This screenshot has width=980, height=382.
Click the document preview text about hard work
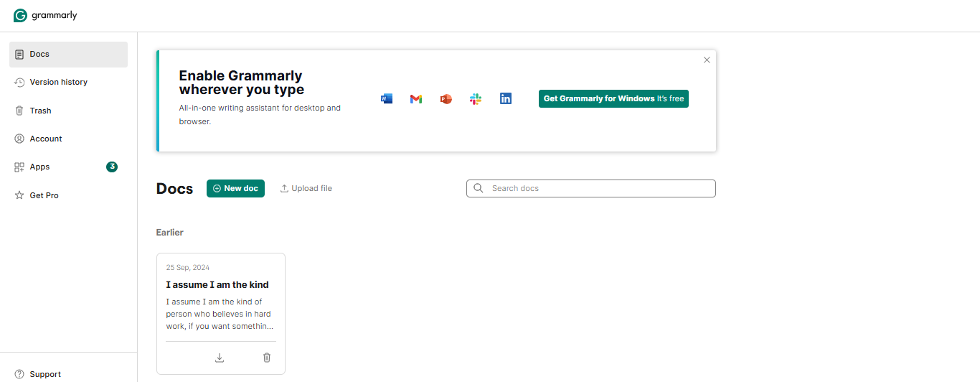220,314
